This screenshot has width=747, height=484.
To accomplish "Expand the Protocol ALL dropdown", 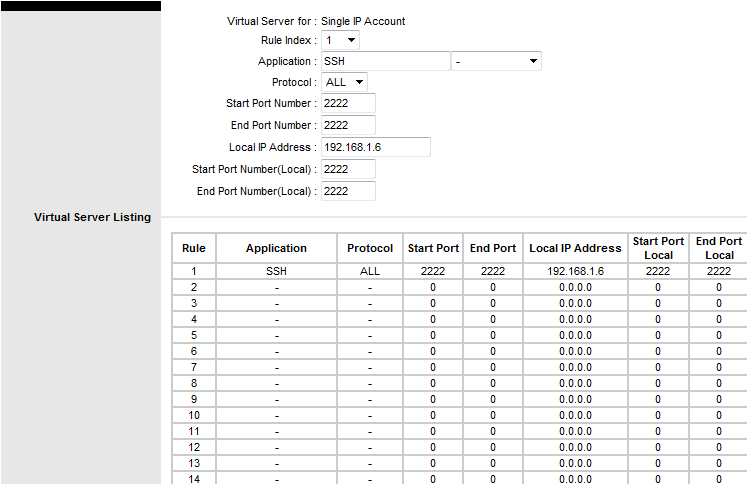I will (x=344, y=82).
